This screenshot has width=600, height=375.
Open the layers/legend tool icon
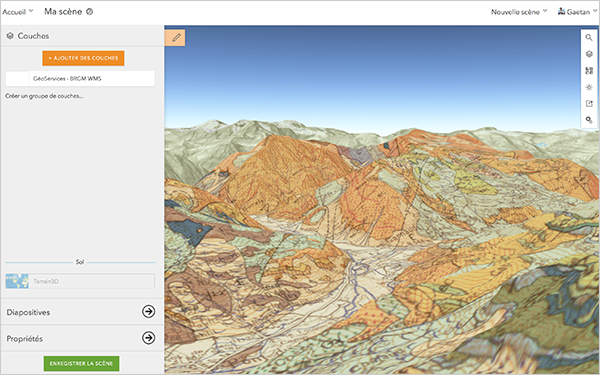coord(589,54)
